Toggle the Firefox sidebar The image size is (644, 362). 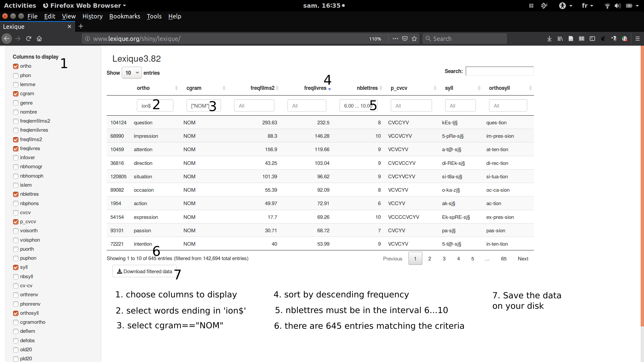point(592,39)
